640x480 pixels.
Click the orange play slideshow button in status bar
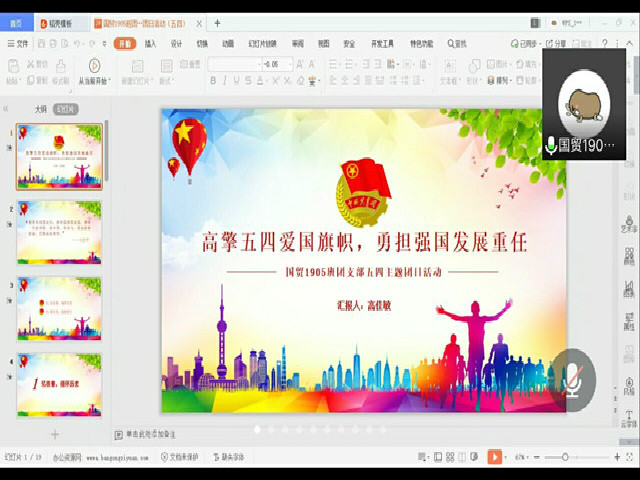[x=495, y=456]
